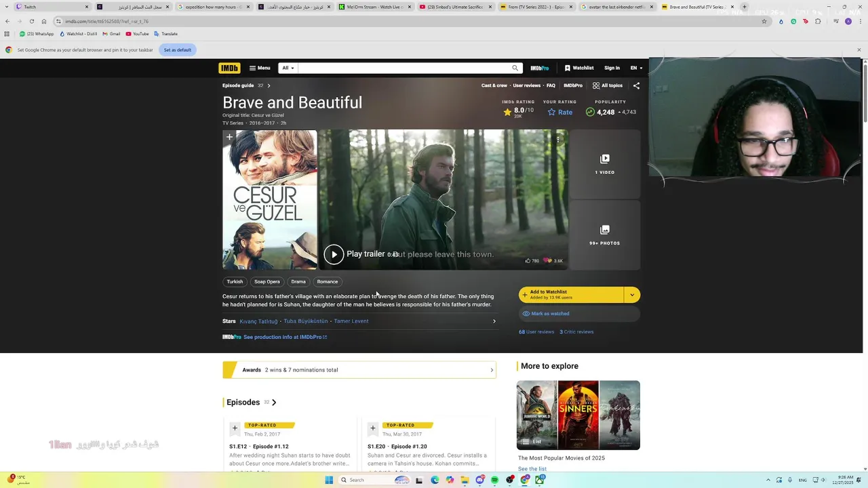Switch to the Twitch tab
Image resolution: width=868 pixels, height=488 pixels.
[x=53, y=7]
